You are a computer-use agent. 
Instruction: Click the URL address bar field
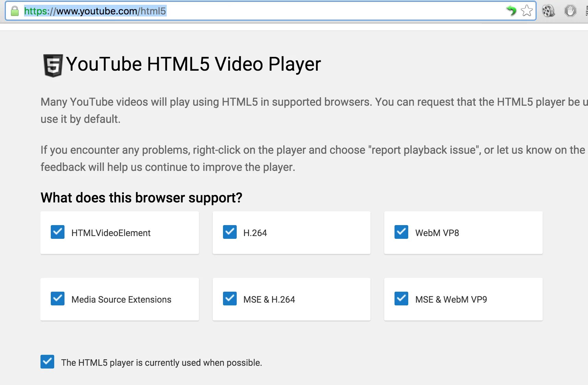coord(270,11)
